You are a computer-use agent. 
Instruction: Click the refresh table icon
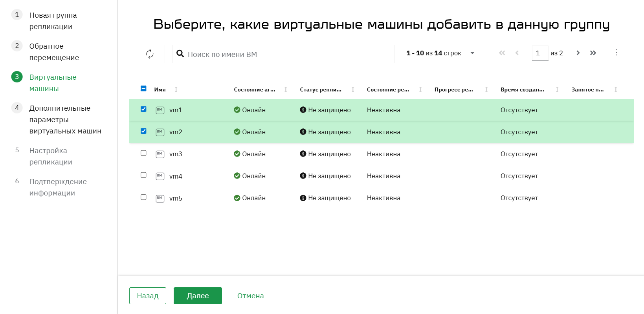pyautogui.click(x=150, y=54)
